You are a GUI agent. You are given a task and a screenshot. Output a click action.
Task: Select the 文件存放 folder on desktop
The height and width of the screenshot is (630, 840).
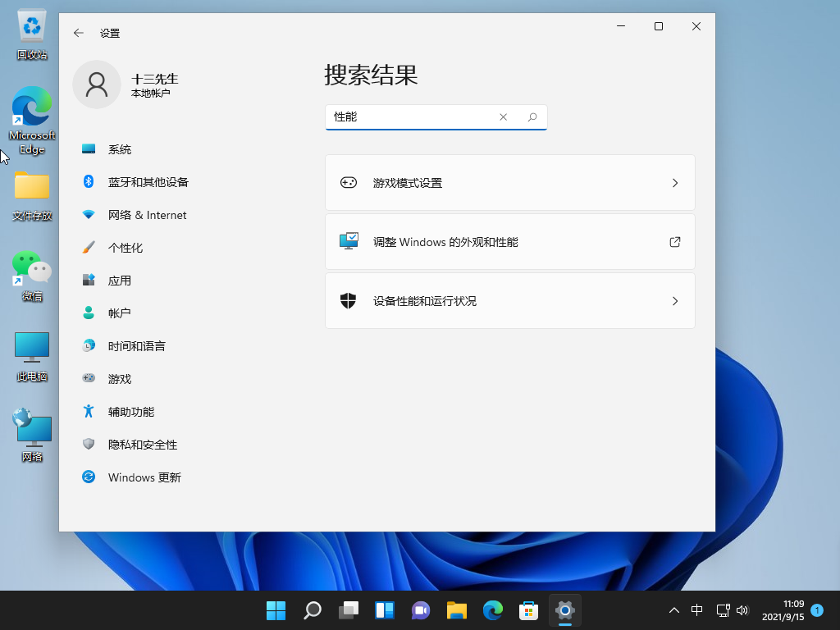[x=32, y=195]
